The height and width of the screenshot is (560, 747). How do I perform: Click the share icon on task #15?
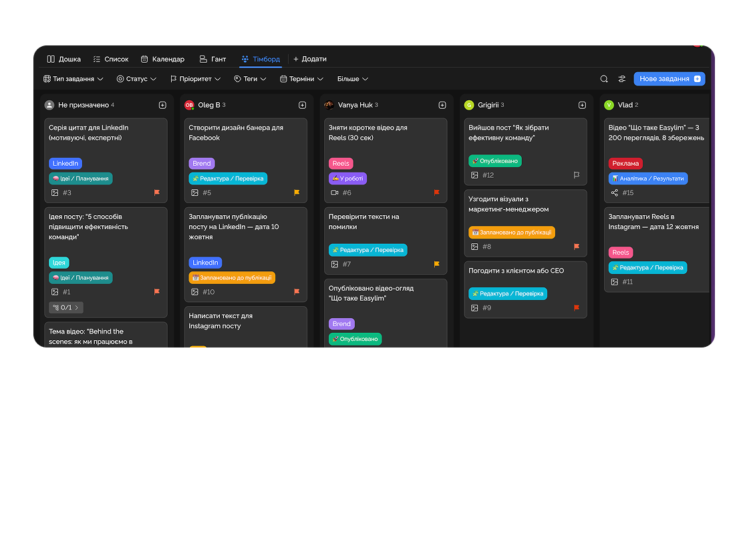(615, 192)
